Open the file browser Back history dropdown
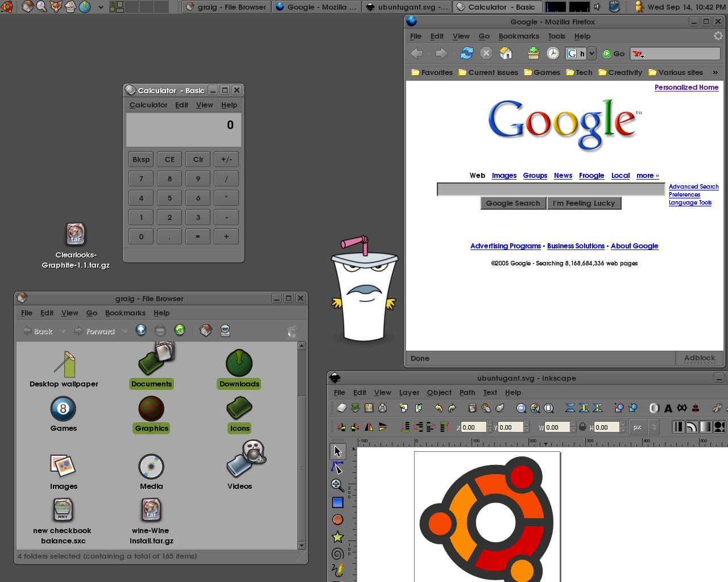This screenshot has width=728, height=582. click(x=63, y=331)
